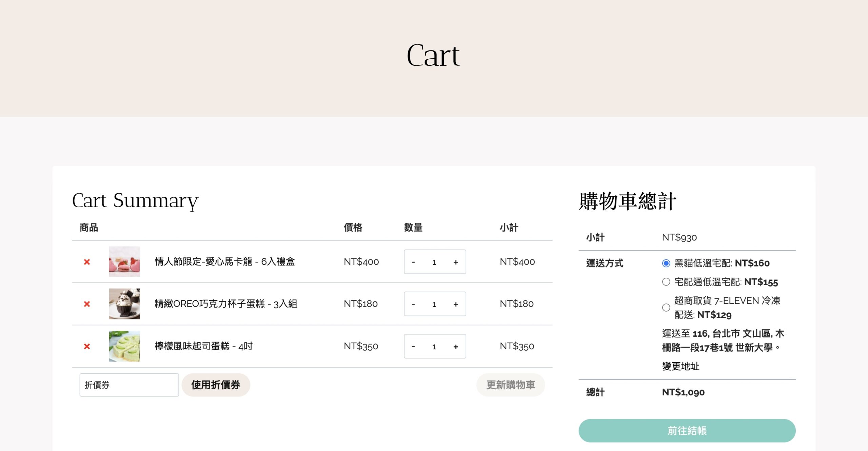
Task: Decrease heart macaron gift box quantity
Action: [x=413, y=262]
